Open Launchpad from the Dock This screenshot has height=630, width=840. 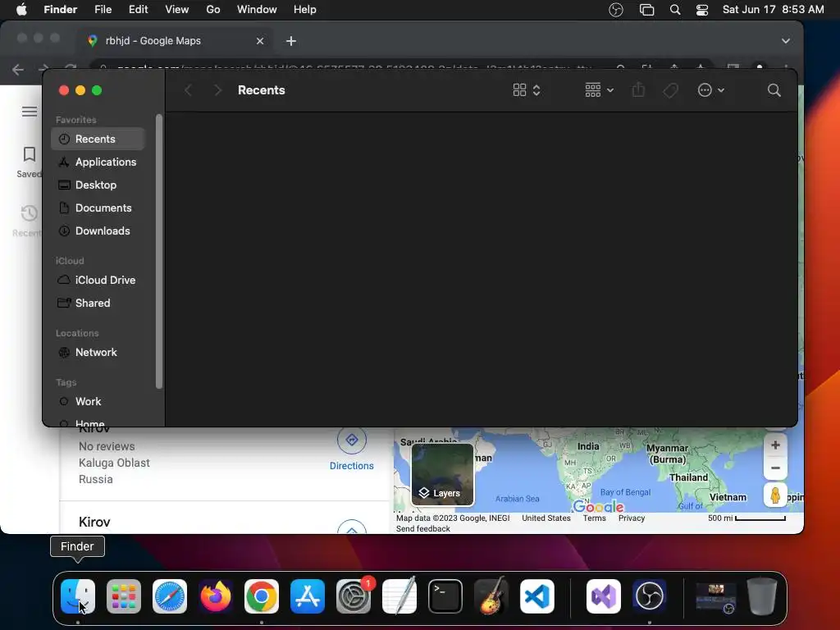(124, 596)
